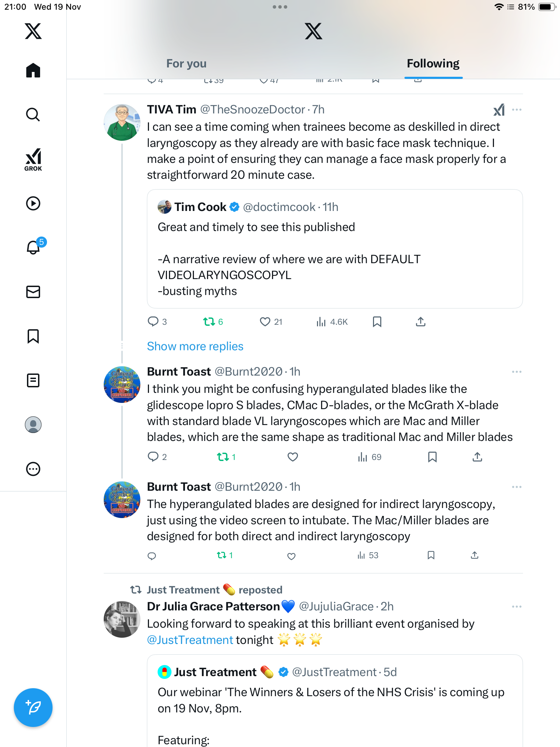This screenshot has width=560, height=747.
Task: Switch to the For you tab
Action: pos(186,64)
